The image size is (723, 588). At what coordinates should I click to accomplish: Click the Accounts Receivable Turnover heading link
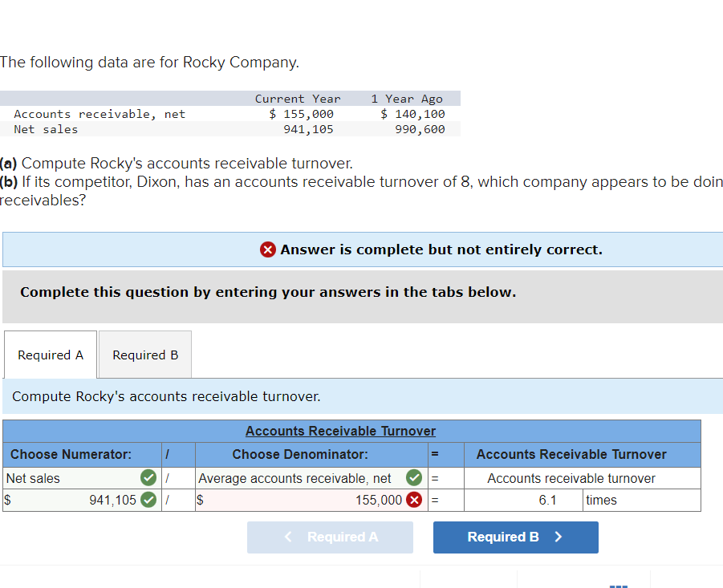pos(340,431)
